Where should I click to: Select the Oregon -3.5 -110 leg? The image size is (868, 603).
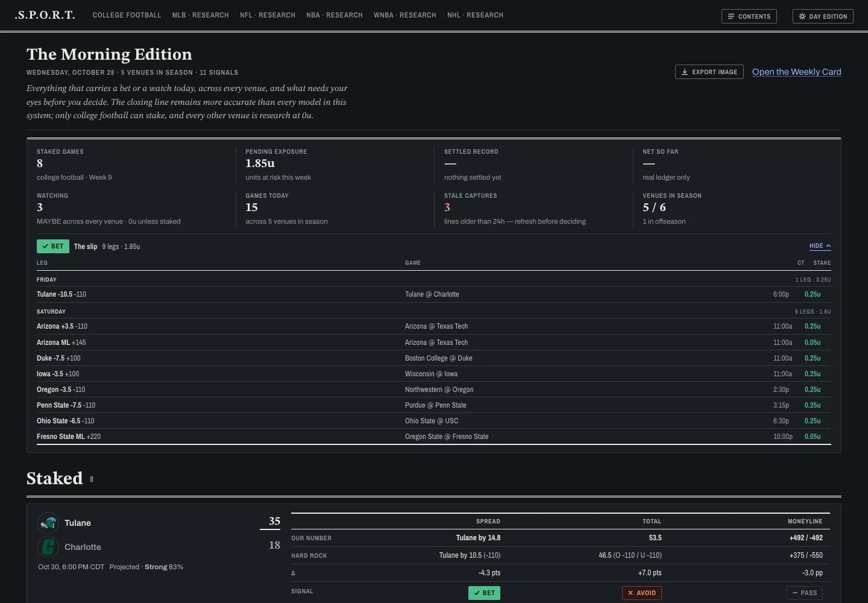pyautogui.click(x=434, y=390)
